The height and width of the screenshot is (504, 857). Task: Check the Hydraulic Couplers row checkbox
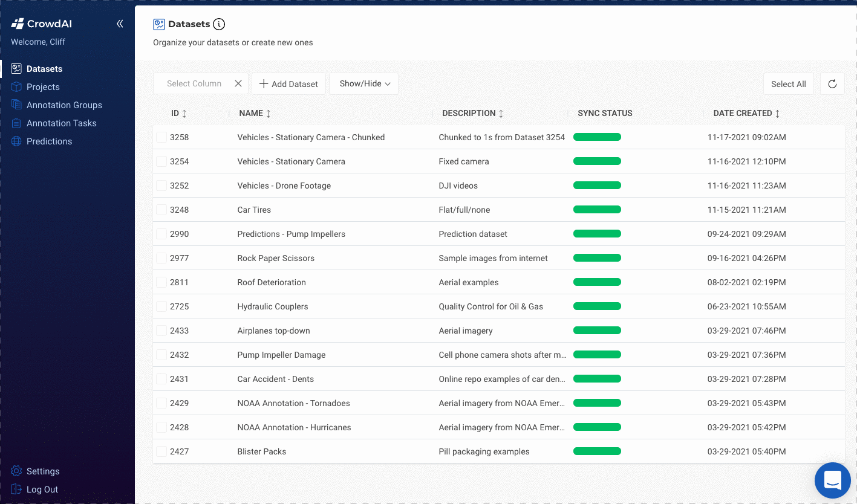point(161,306)
